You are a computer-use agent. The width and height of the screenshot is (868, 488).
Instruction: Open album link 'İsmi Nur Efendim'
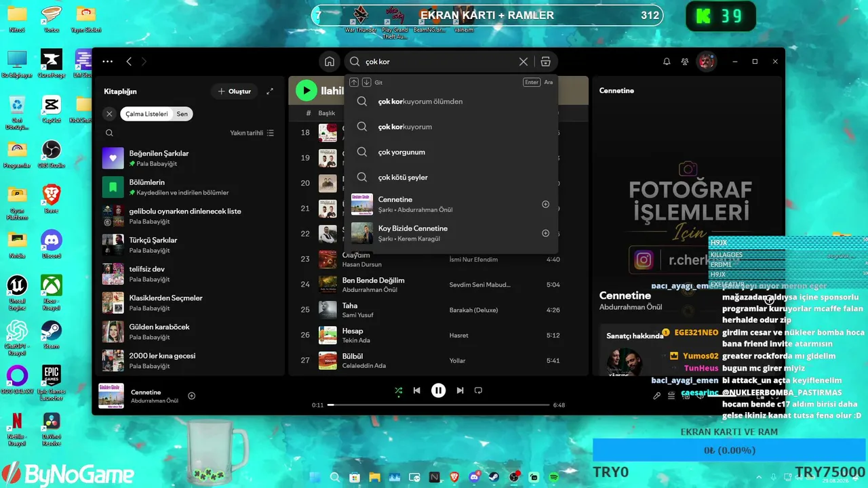pyautogui.click(x=473, y=260)
